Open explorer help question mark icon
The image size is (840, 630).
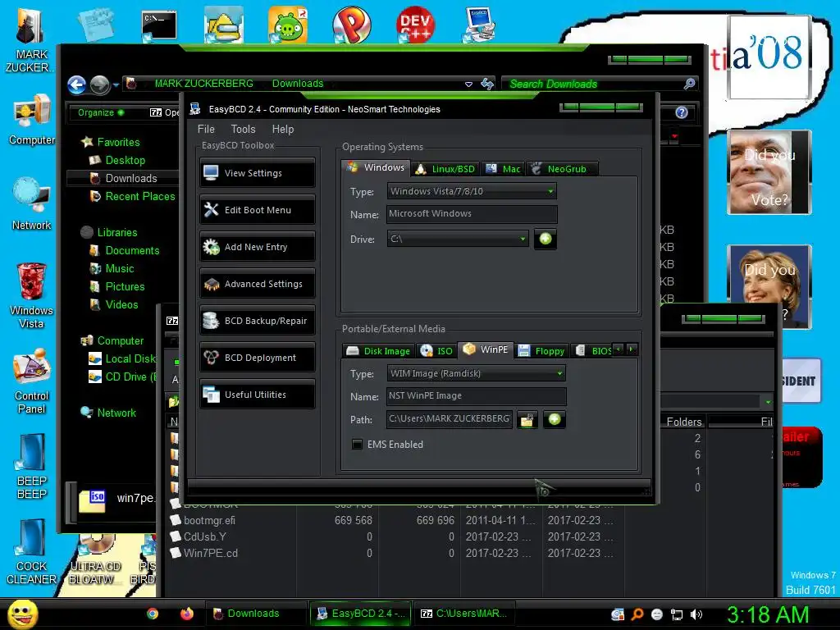coord(682,112)
